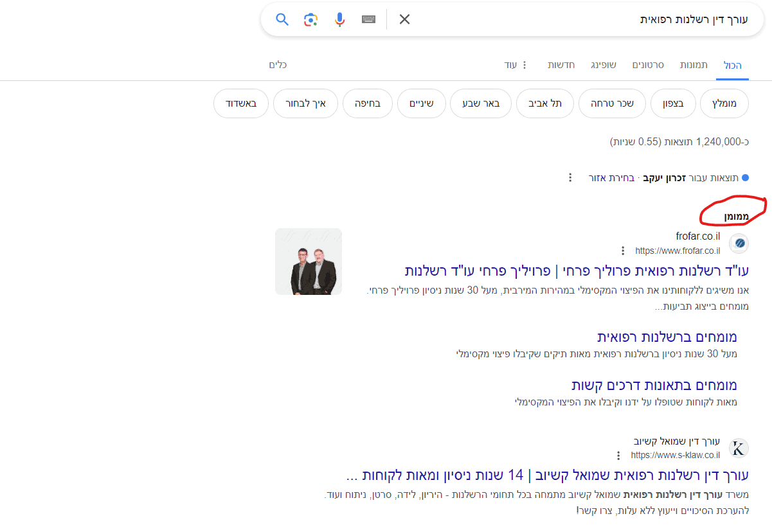The image size is (772, 532).
Task: Open the כלים tools menu
Action: point(278,65)
